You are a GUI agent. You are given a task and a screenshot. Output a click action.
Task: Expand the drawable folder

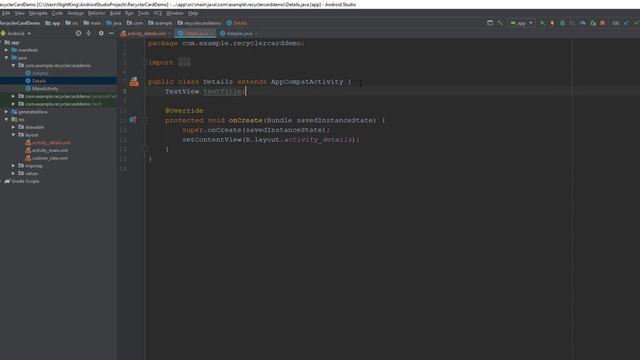(x=13, y=127)
